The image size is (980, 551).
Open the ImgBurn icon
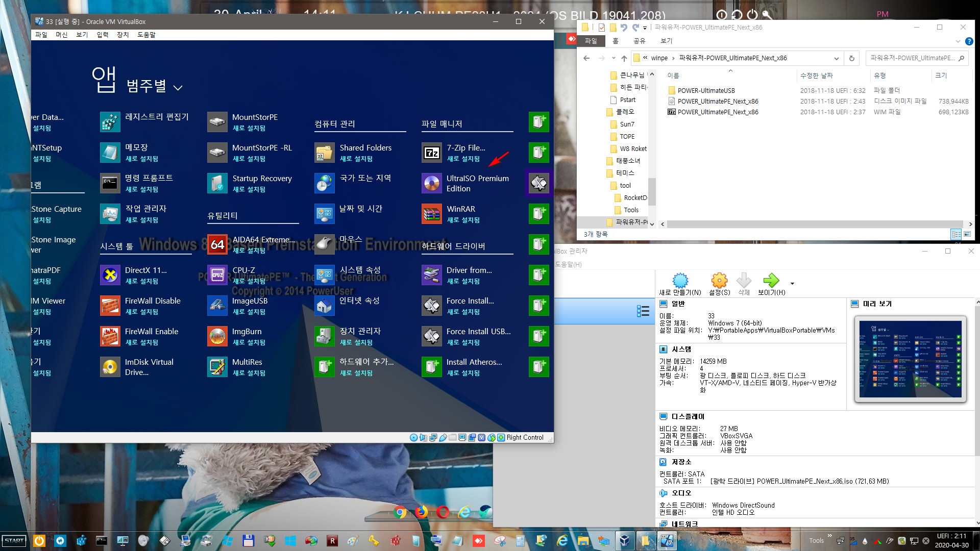[x=217, y=336]
